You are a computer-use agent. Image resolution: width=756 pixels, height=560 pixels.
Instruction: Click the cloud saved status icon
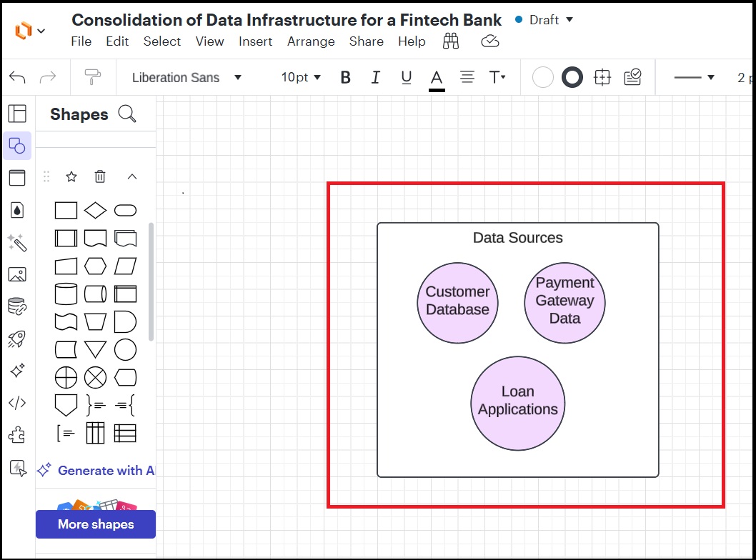[490, 41]
